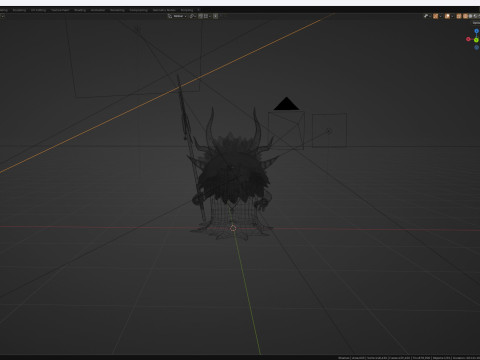Click the red X axis gizmo handle
The width and height of the screenshot is (480, 360).
click(x=468, y=39)
